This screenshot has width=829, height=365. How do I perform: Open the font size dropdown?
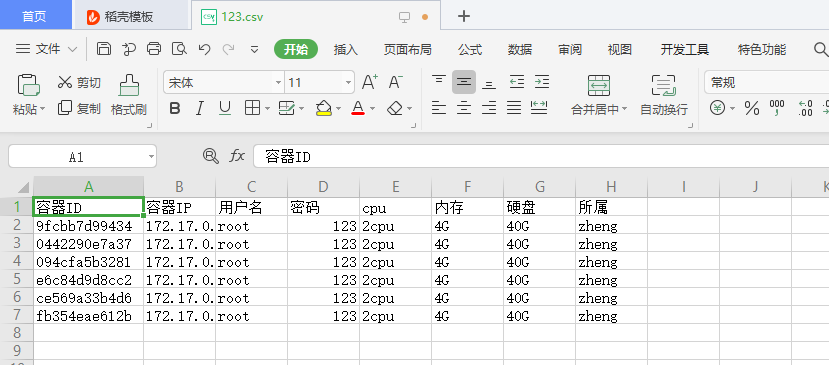348,83
